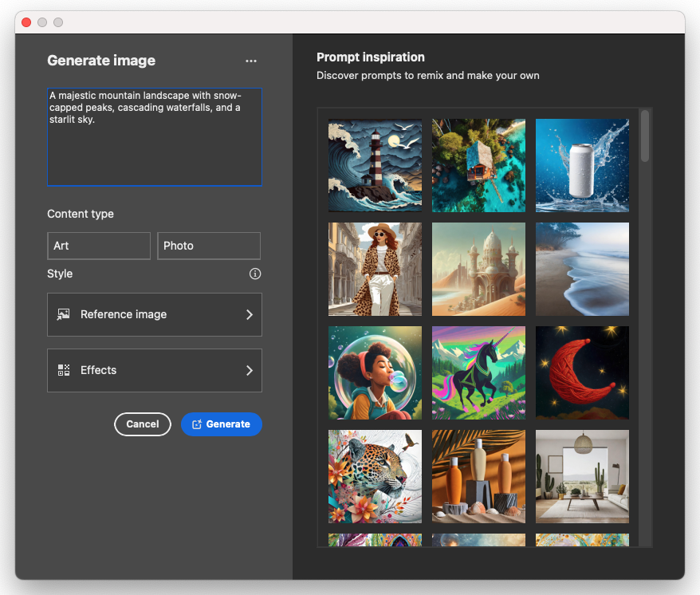Click into the prompt text box
This screenshot has height=595, width=700.
point(155,136)
